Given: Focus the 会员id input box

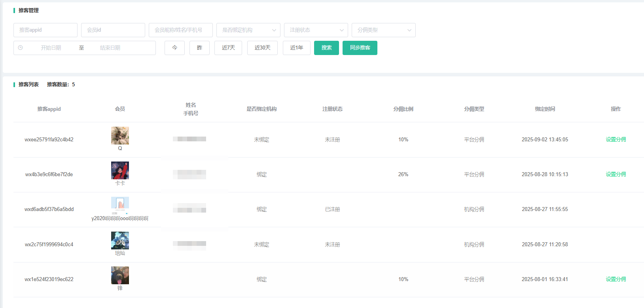Looking at the screenshot, I should [x=113, y=30].
